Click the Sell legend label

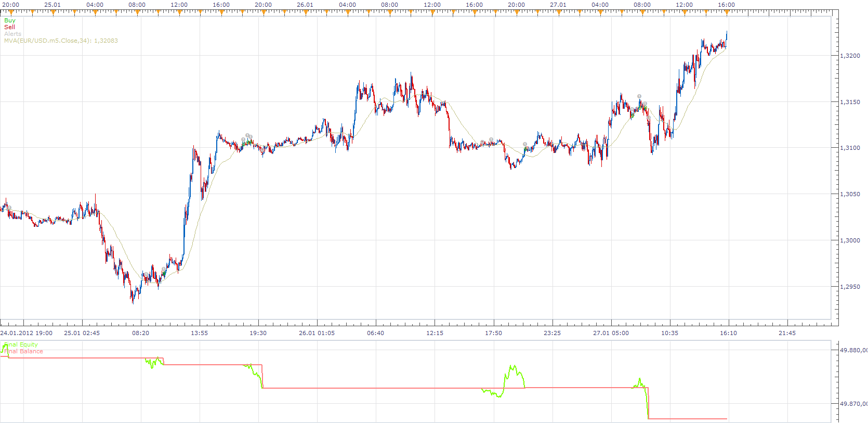[10, 27]
